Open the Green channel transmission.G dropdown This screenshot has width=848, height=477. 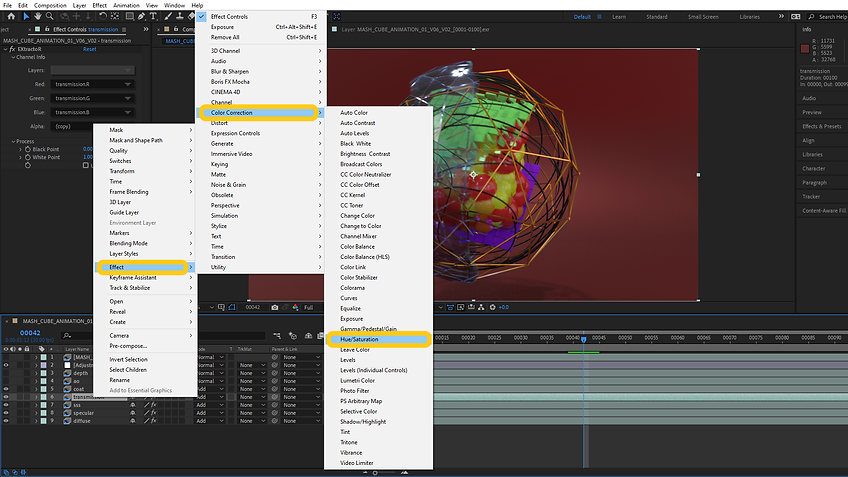(x=92, y=98)
